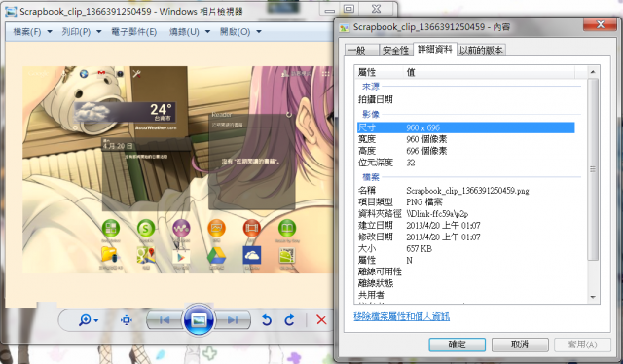The image size is (623, 364).
Task: Select the 名稱 file name row
Action: [x=465, y=191]
